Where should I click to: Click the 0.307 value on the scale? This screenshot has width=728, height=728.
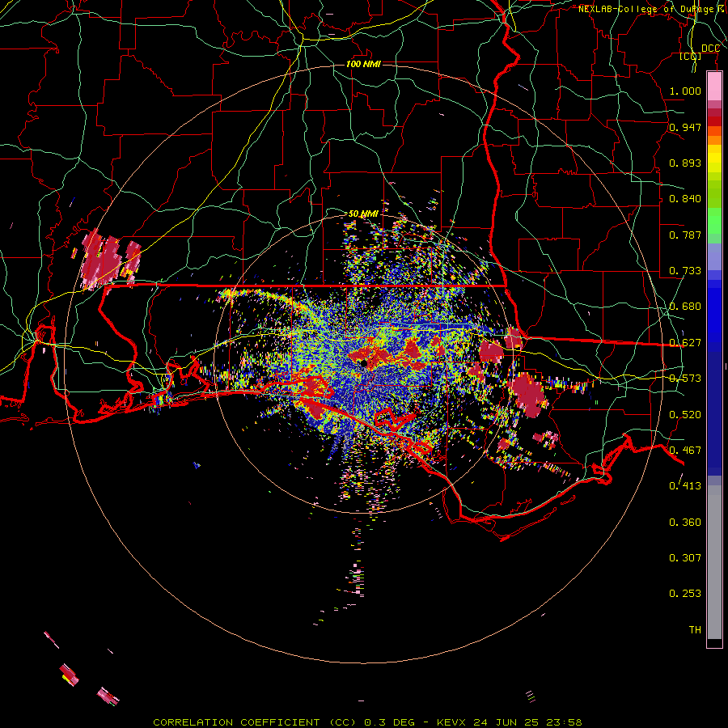[685, 558]
